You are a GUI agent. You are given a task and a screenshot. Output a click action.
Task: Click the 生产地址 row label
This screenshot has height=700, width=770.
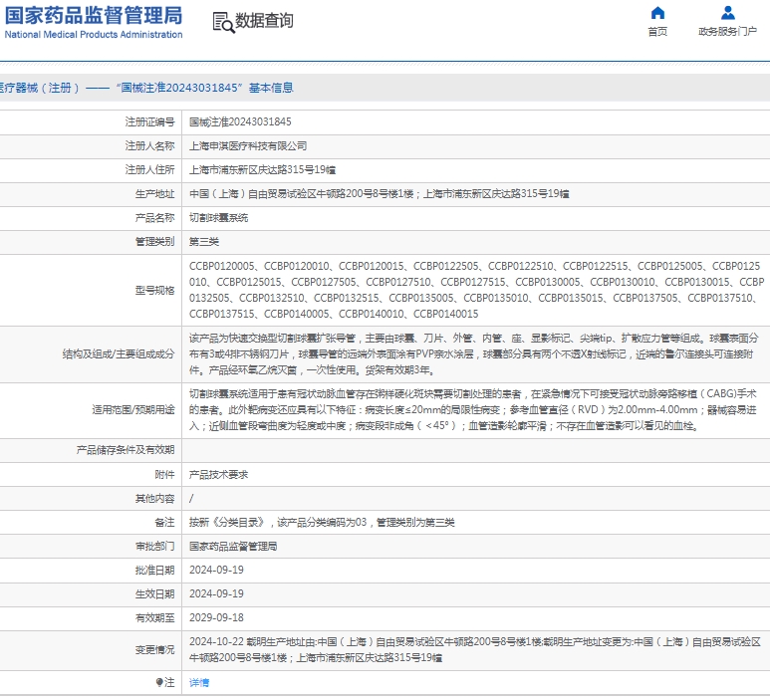pyautogui.click(x=154, y=194)
